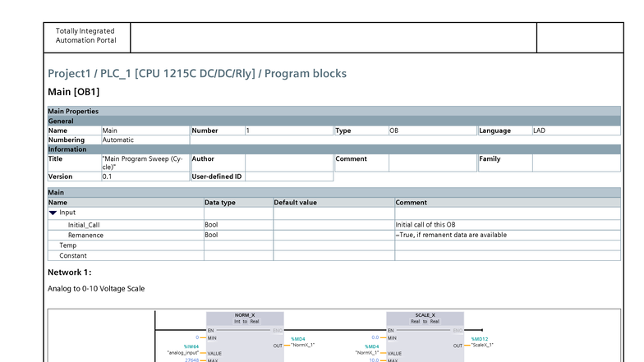Viewport: 644px width, 362px height.
Task: Click the %MD12 ScaleX_1 output operand
Action: [x=482, y=341]
